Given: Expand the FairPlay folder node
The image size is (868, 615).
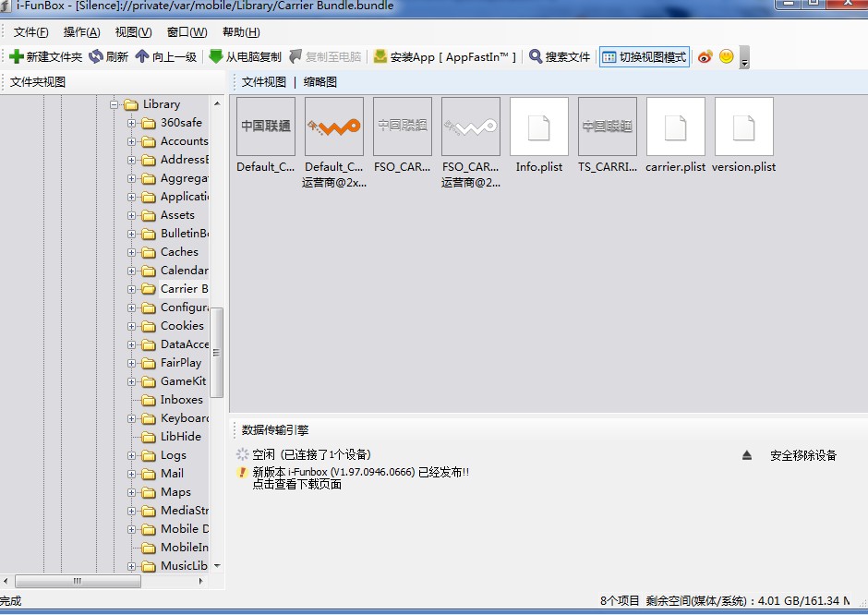Looking at the screenshot, I should [132, 363].
